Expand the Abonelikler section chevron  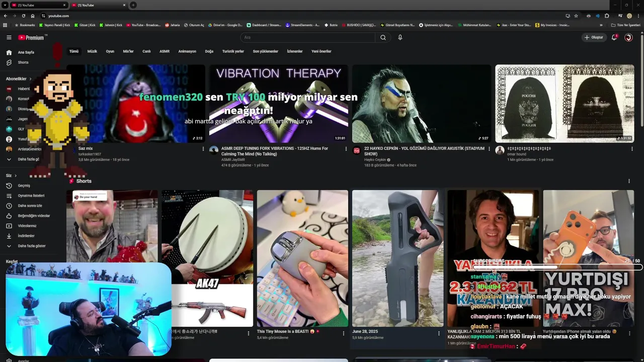point(30,79)
